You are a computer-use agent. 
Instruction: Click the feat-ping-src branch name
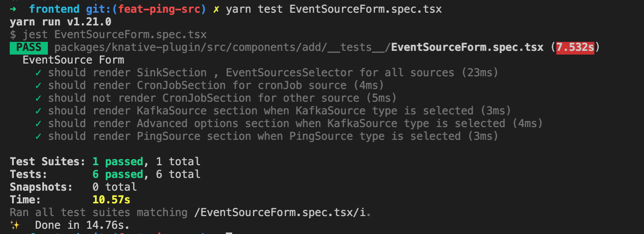click(x=159, y=9)
